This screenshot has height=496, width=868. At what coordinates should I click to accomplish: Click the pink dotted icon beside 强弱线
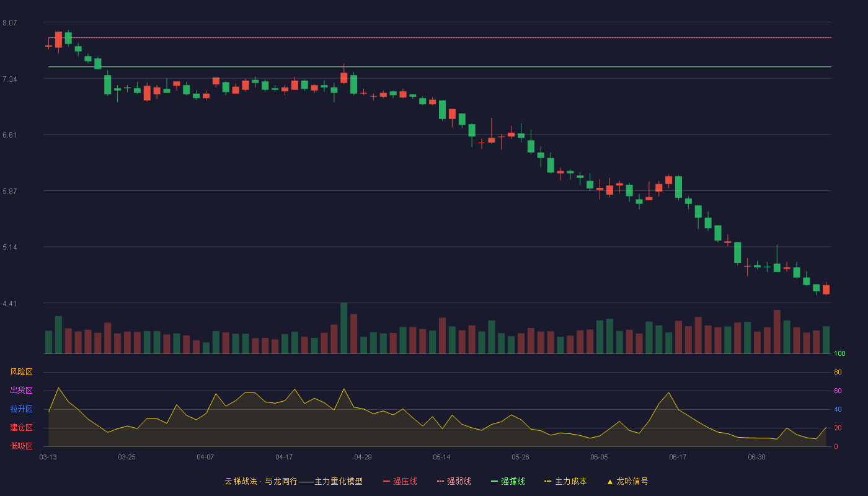click(440, 481)
